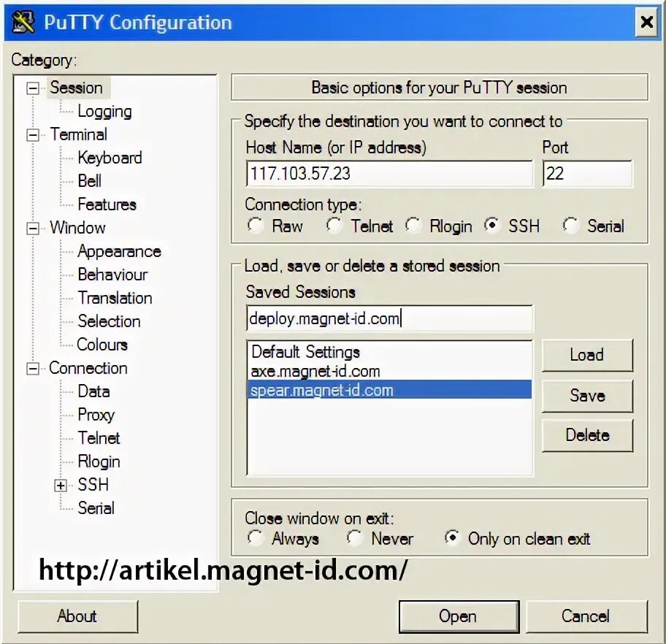Choose Only on clean exit option
This screenshot has height=644, width=666.
tap(453, 538)
